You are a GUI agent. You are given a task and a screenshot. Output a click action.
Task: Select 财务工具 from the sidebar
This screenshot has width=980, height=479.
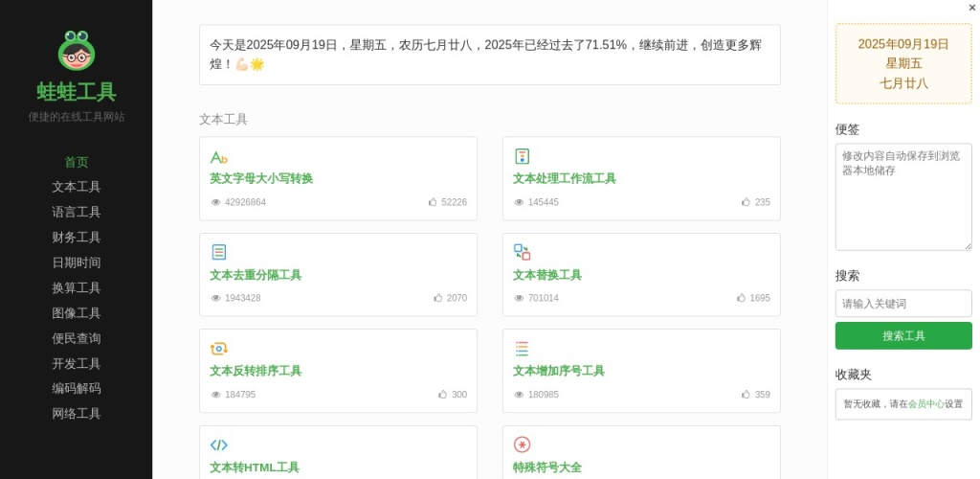(x=76, y=238)
